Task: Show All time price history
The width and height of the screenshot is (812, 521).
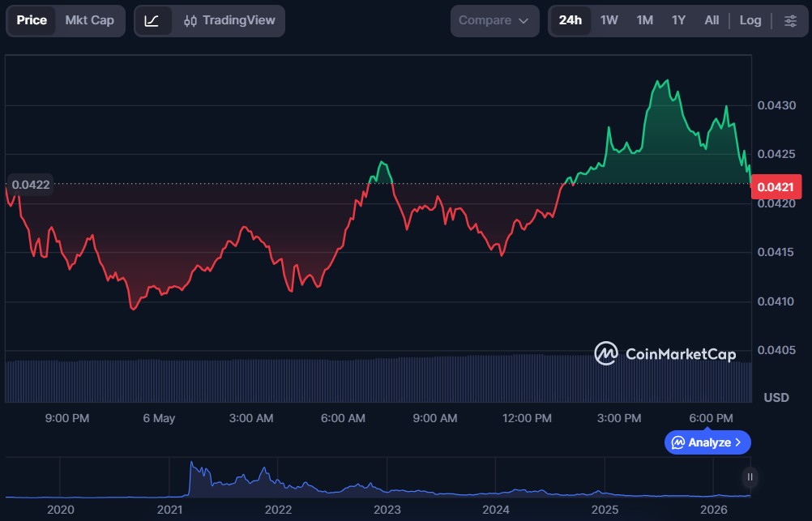Action: pyautogui.click(x=712, y=21)
